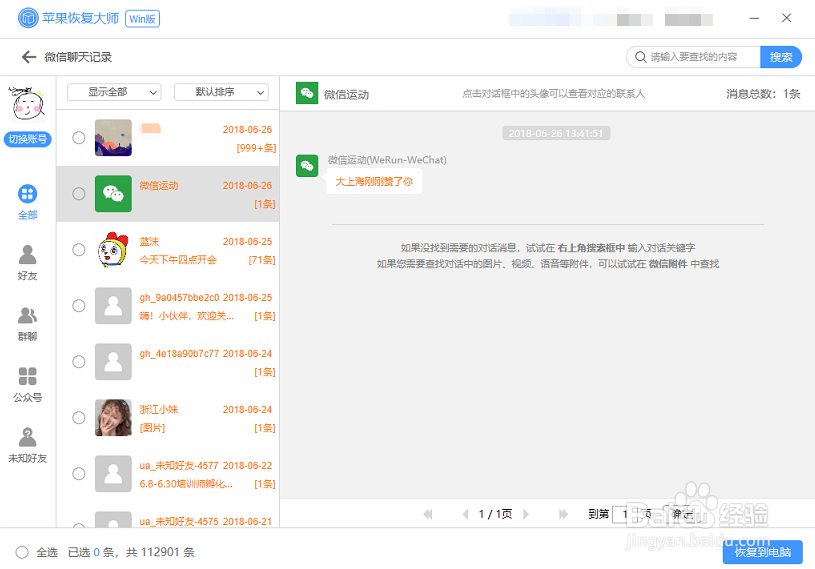815x569 pixels.
Task: Select radio for first 999+条 chat
Action: [78, 138]
